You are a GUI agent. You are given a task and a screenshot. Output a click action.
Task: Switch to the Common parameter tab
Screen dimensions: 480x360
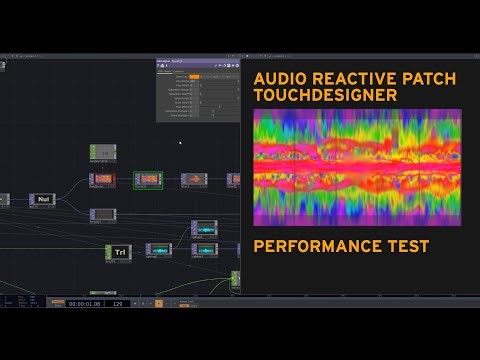tap(179, 71)
